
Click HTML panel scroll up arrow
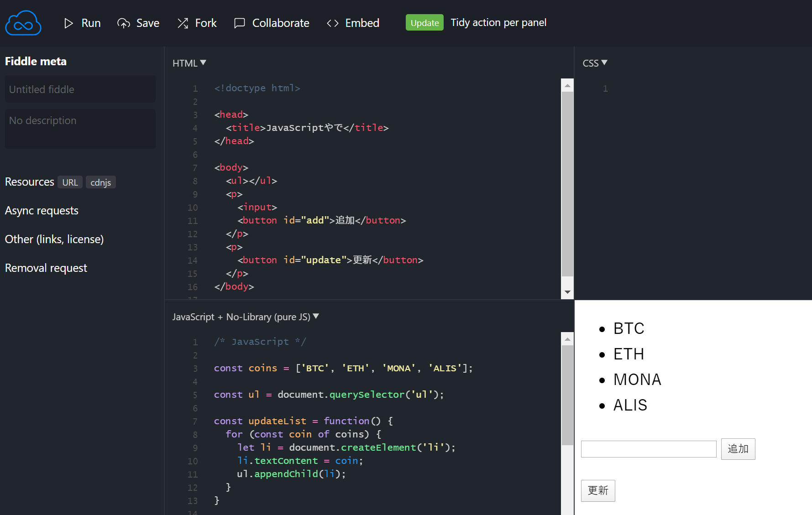(x=567, y=85)
